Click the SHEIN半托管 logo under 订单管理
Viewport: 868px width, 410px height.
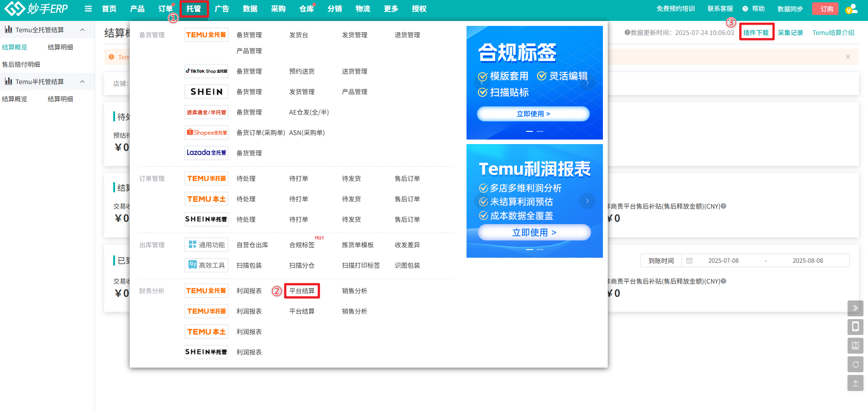[206, 219]
